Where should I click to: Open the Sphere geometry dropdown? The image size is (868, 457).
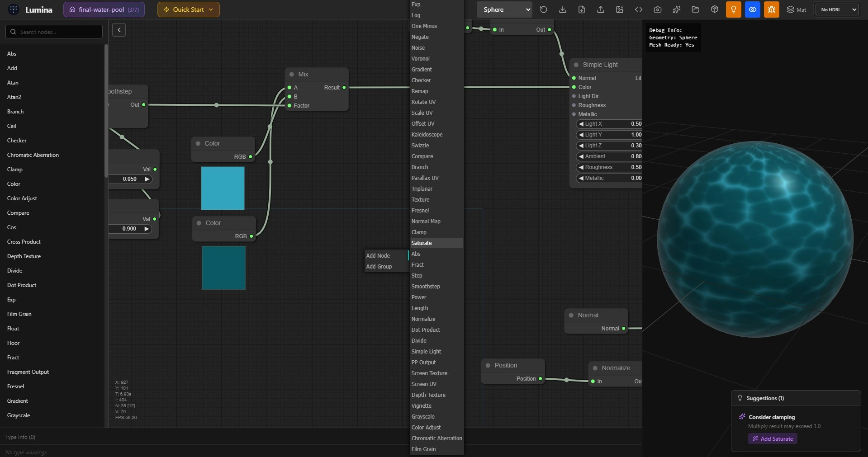[503, 9]
